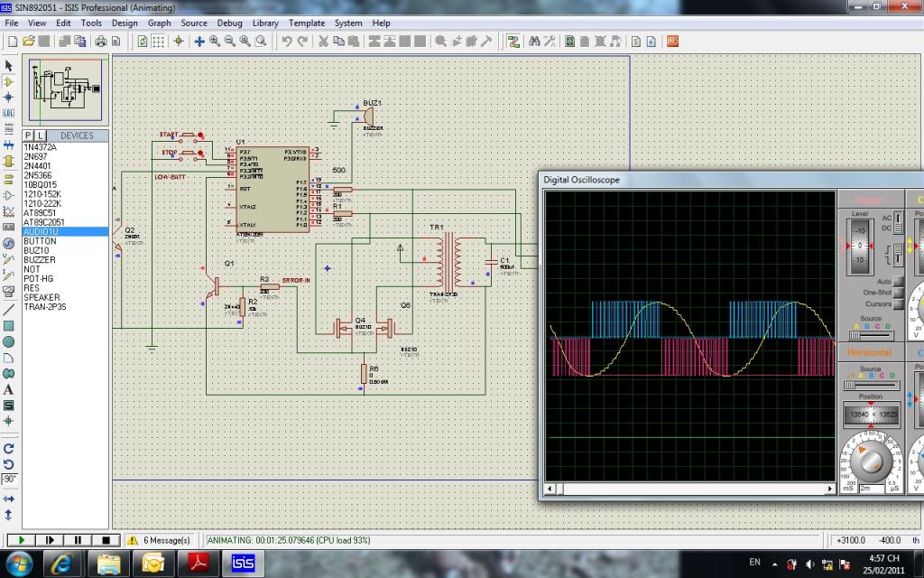The width and height of the screenshot is (924, 578).
Task: Toggle the oscilloscope Cursors button
Action: pyautogui.click(x=897, y=303)
